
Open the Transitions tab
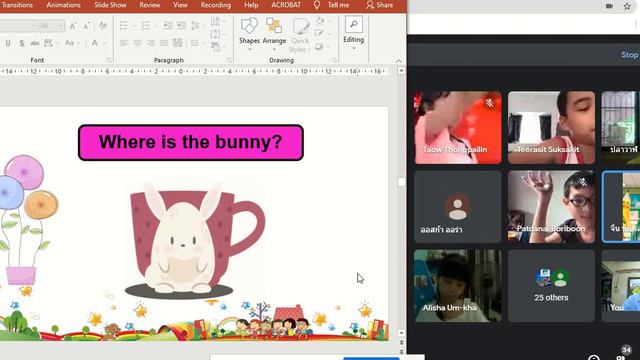[17, 5]
